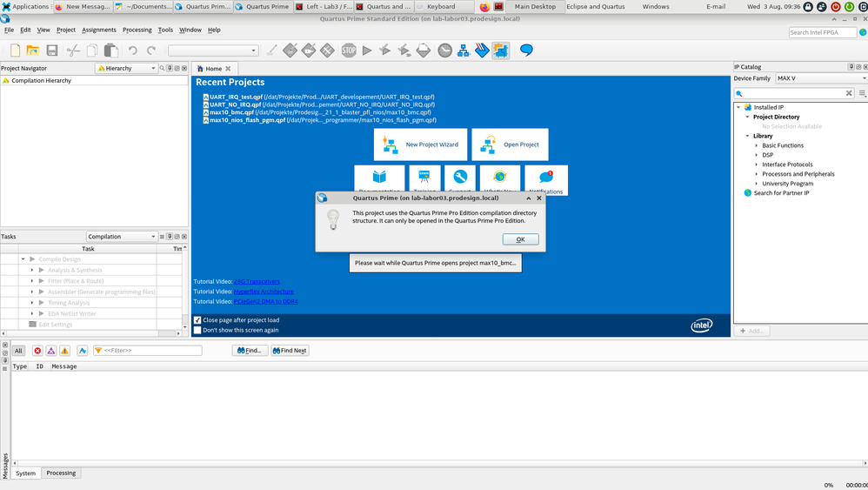Click the globe icon beside Search Intel FPGA
This screenshot has width=868, height=490.
863,33
